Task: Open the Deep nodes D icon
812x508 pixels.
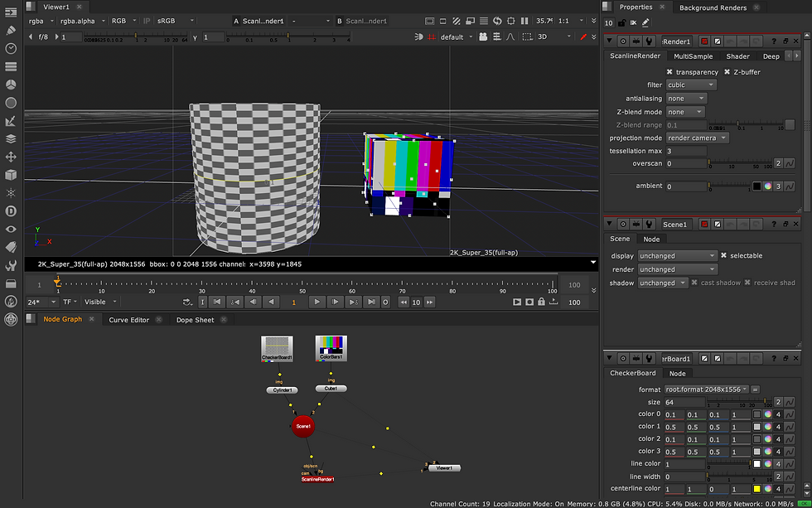Action: 10,210
